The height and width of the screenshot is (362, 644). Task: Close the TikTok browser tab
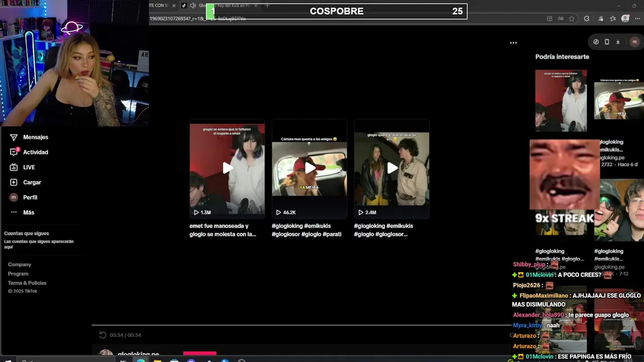[x=256, y=6]
